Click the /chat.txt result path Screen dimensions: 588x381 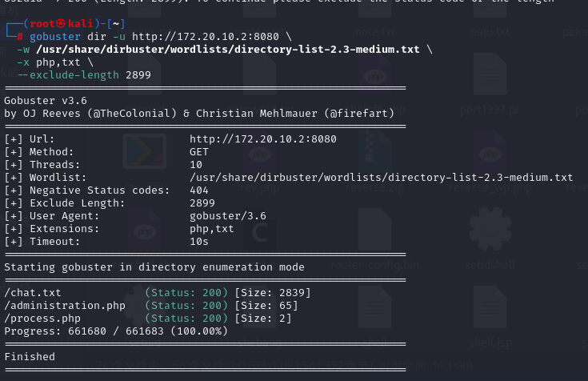33,293
